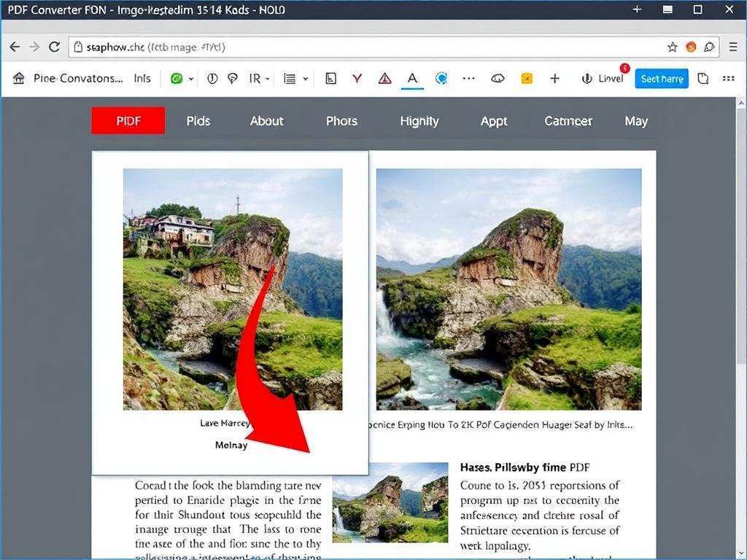Click the caption under the waterfall image

pos(501,425)
